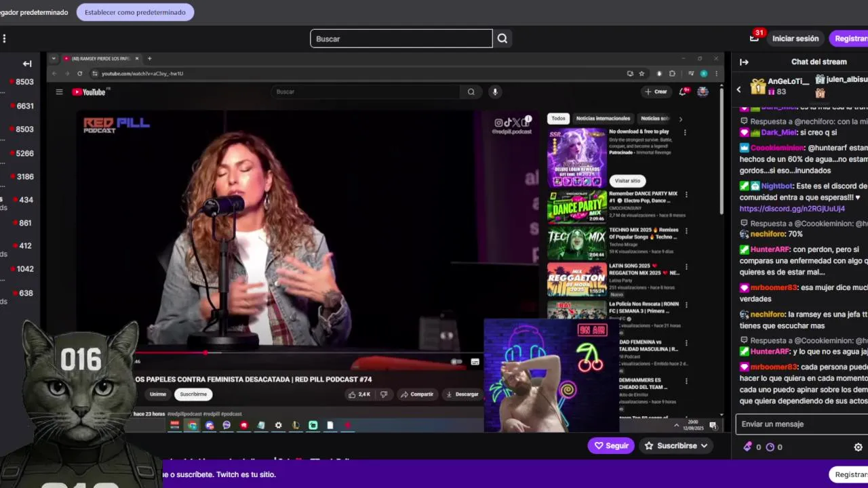Click the three-dot menu at top left
868x488 pixels.
(x=3, y=39)
